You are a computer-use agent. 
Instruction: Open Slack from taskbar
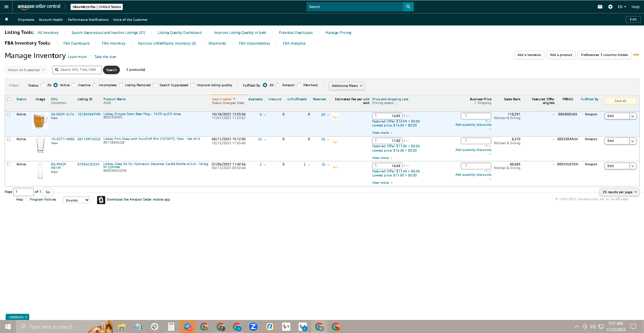pos(155,327)
